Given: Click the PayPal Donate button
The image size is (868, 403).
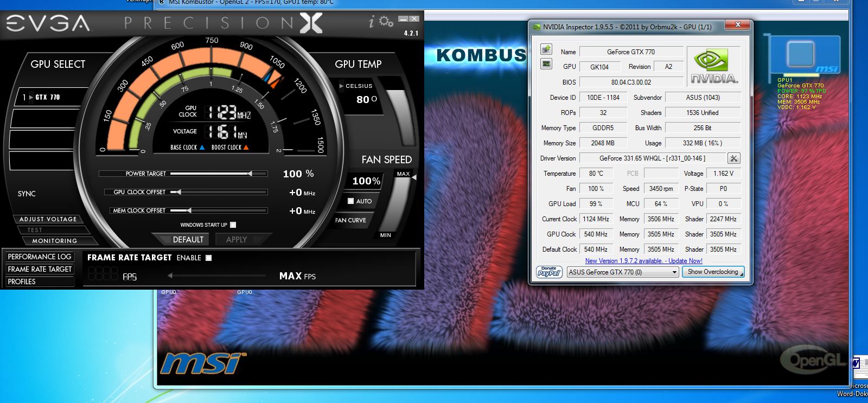Looking at the screenshot, I should (x=549, y=272).
